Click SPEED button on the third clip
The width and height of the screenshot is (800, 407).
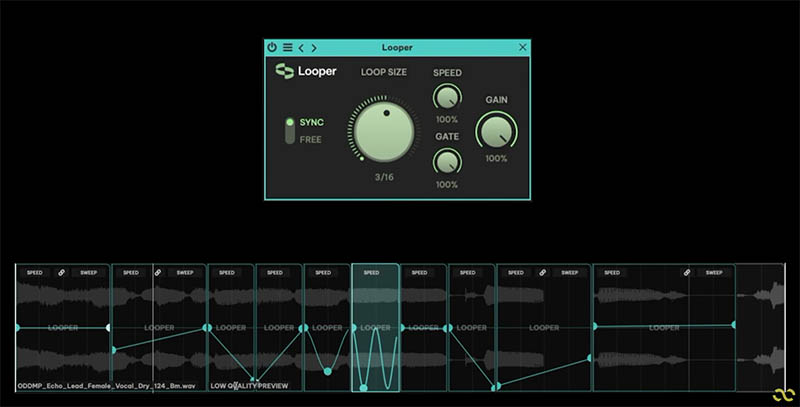227,273
